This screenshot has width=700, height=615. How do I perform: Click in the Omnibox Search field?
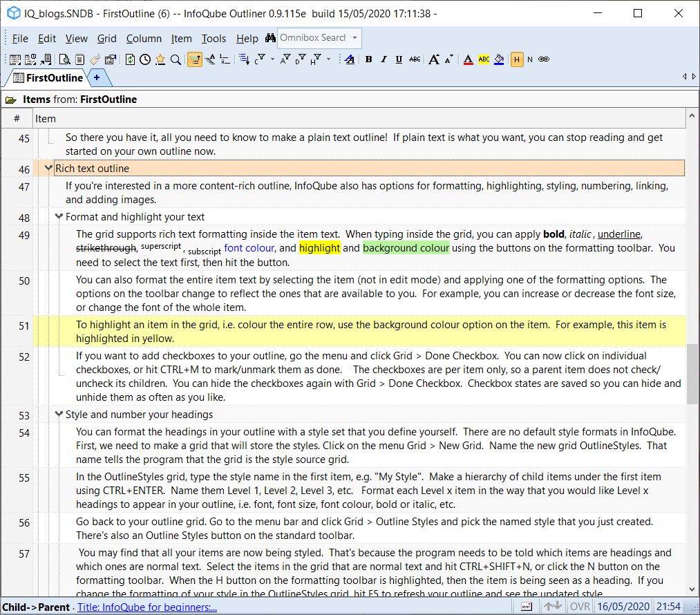click(x=314, y=37)
